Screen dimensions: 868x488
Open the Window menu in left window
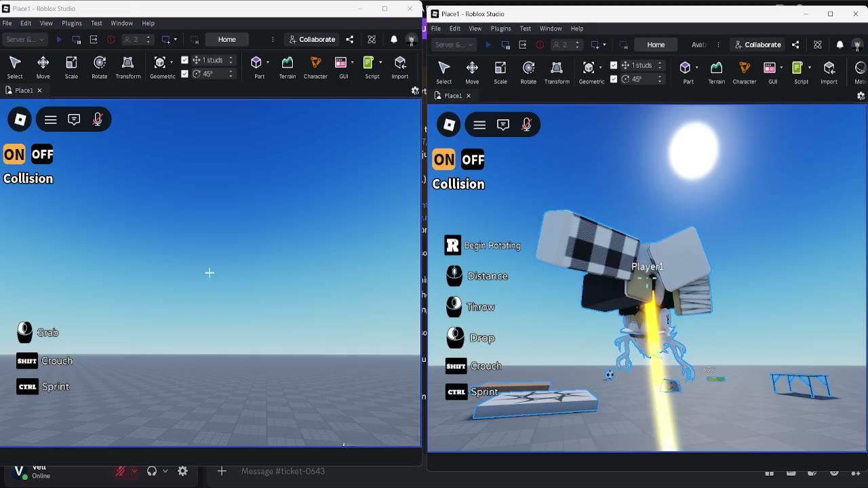(x=122, y=23)
